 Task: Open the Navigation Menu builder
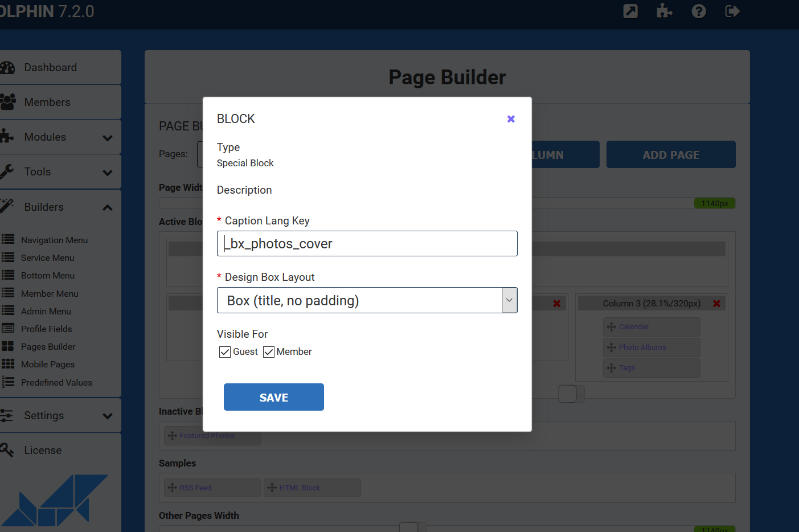pos(54,240)
